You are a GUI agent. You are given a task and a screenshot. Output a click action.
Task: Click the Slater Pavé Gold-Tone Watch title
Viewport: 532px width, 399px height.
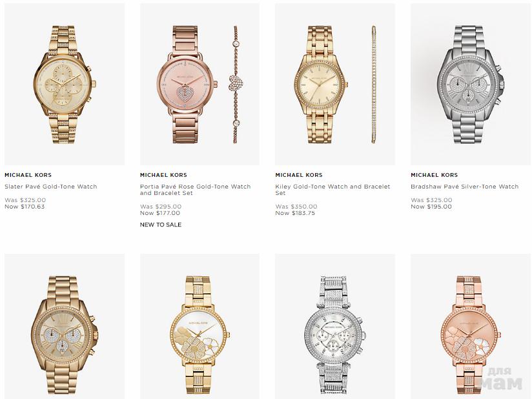click(x=51, y=187)
